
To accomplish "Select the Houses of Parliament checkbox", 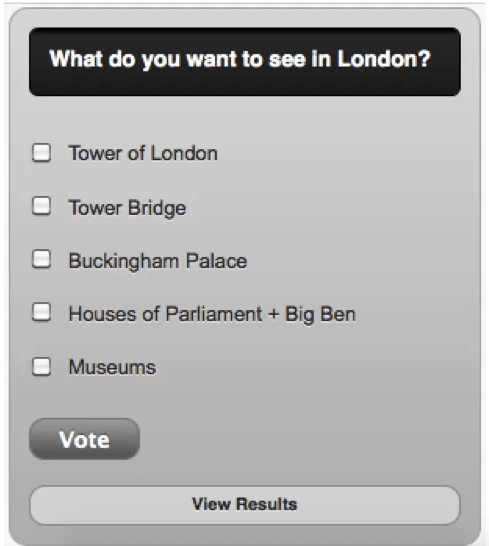I will [41, 312].
